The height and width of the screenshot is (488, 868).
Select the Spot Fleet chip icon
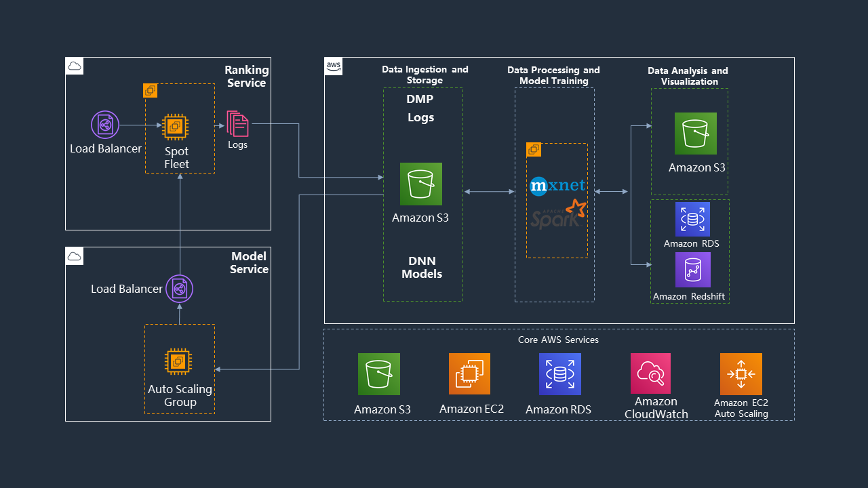176,127
